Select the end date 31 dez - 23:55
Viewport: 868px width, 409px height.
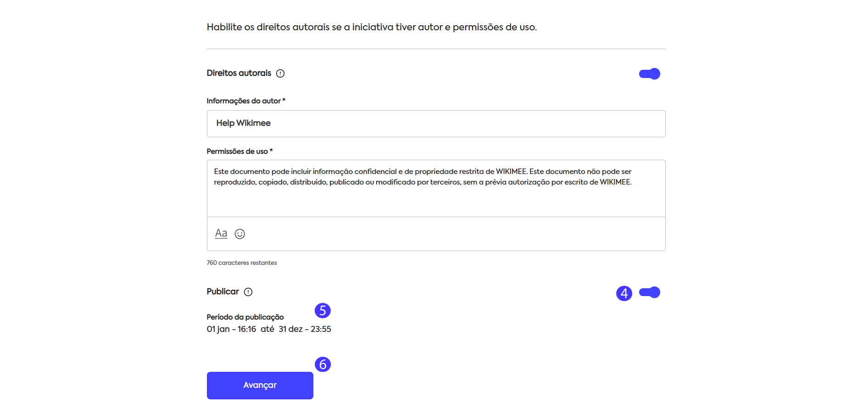[305, 329]
